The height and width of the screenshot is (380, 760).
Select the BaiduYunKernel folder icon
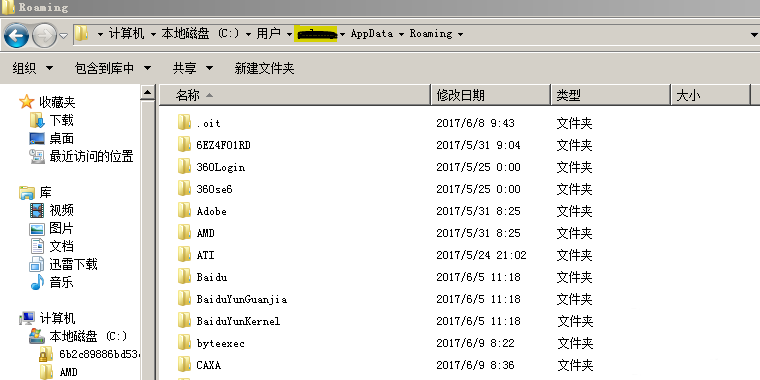pos(184,320)
